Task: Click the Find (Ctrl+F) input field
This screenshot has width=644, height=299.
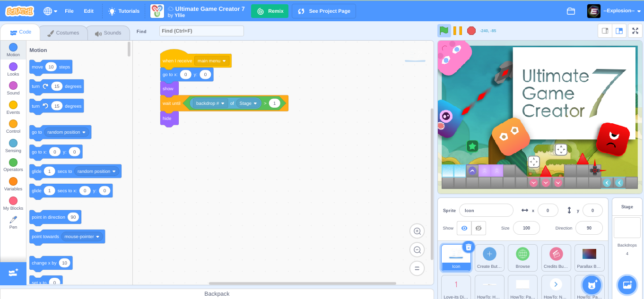Action: point(201,31)
